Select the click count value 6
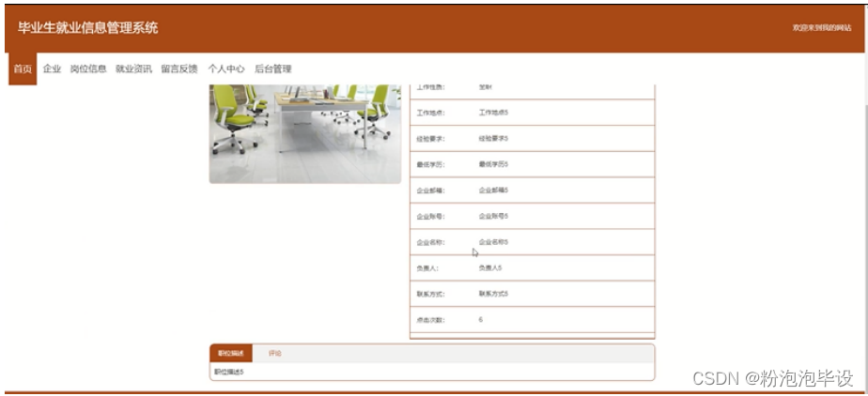 click(481, 320)
